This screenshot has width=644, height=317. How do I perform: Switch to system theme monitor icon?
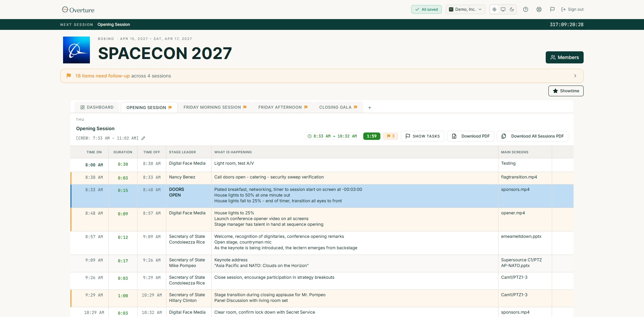pyautogui.click(x=503, y=9)
